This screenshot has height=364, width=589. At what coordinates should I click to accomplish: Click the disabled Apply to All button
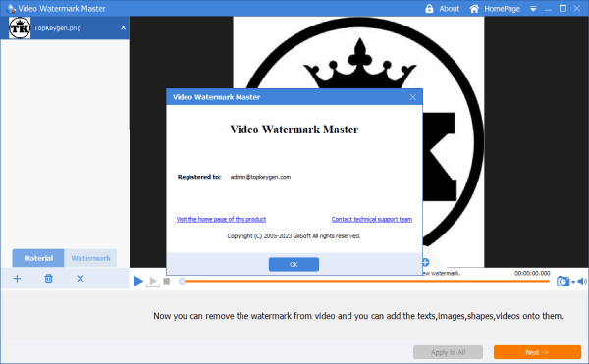[449, 352]
